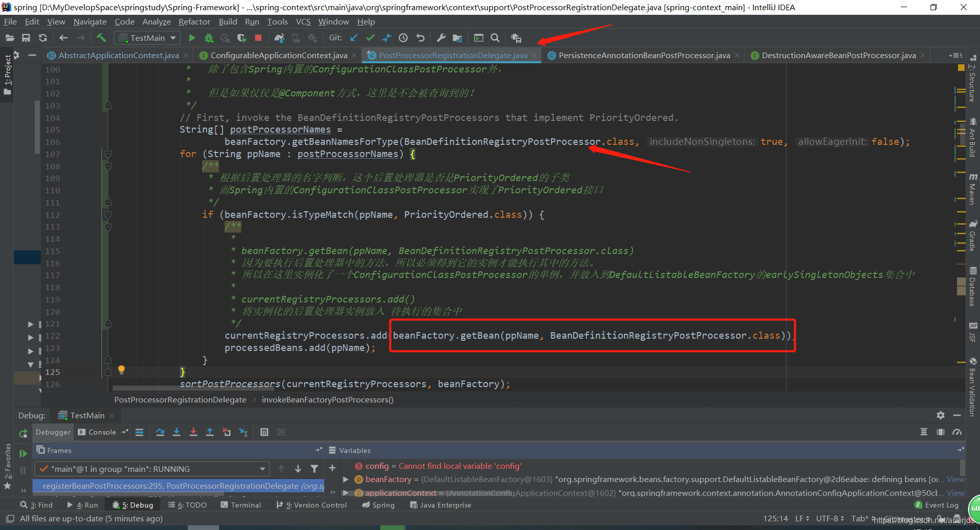
Task: Toggle the 1: Project tool window
Action: click(x=7, y=74)
